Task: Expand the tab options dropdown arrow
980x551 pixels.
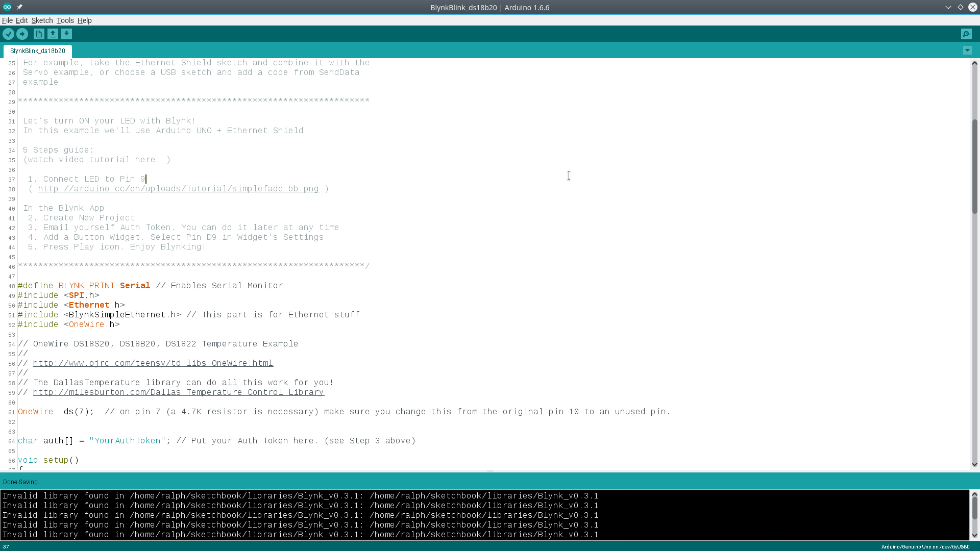Action: [967, 51]
